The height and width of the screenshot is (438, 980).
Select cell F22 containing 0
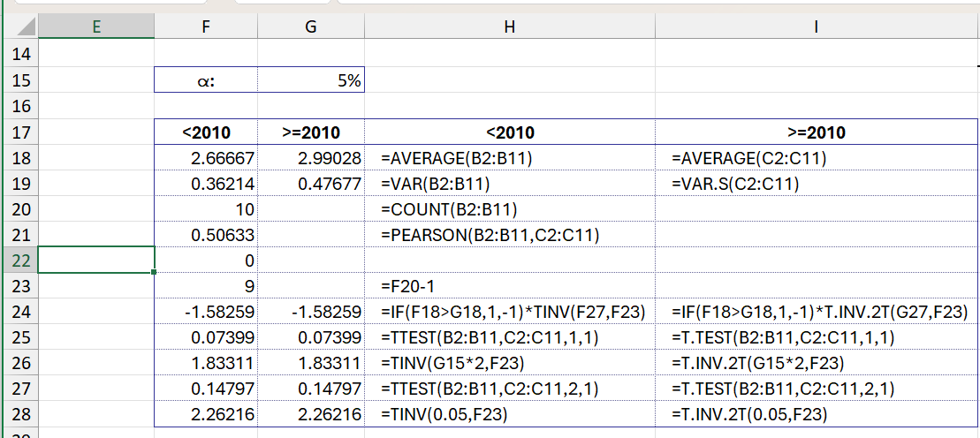coord(206,261)
